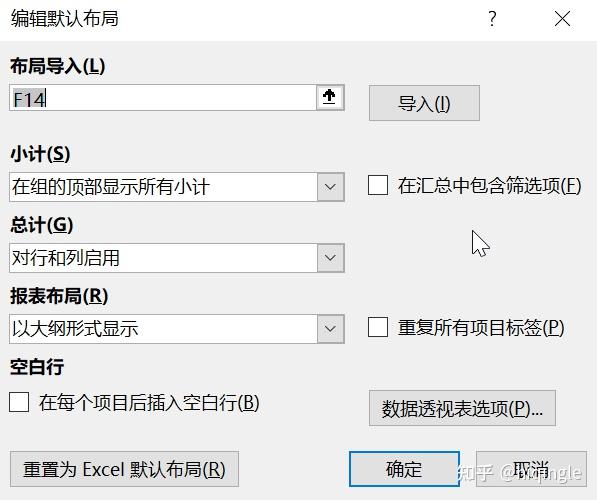Screen dimensions: 597x500
Task: Open the 小计 dropdown arrow
Action: click(330, 187)
